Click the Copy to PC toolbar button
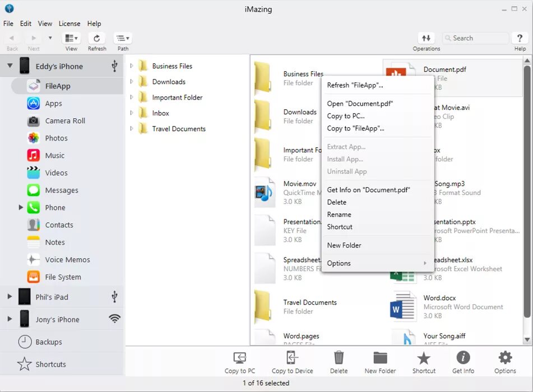The image size is (533, 392). point(240,362)
